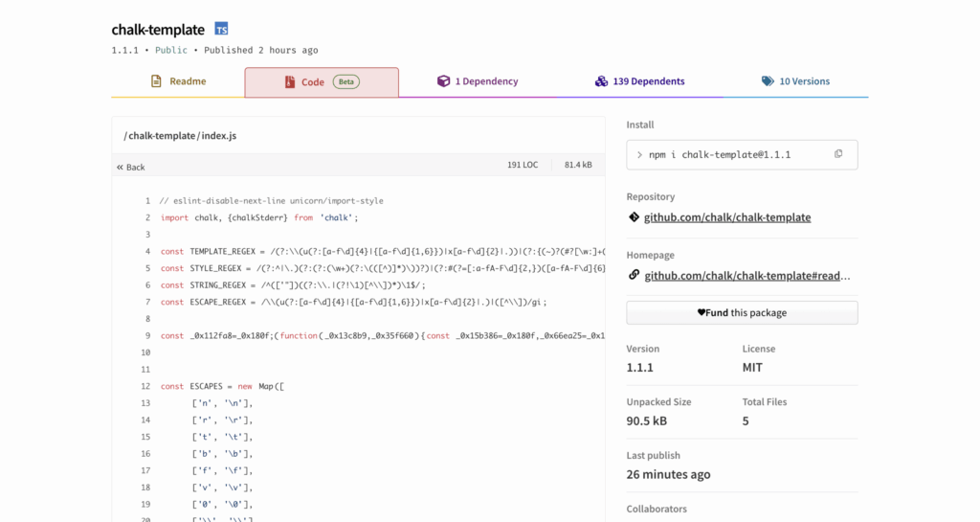Click the Dependency cube icon
This screenshot has height=522, width=980.
click(x=443, y=81)
